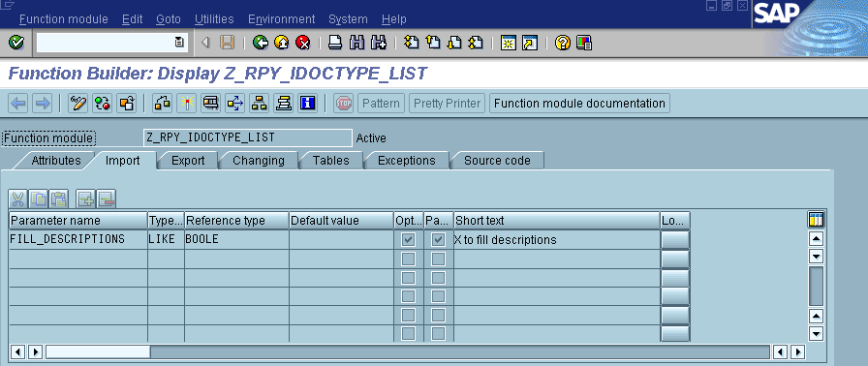Open the Help menu
The width and height of the screenshot is (868, 366).
[x=394, y=19]
